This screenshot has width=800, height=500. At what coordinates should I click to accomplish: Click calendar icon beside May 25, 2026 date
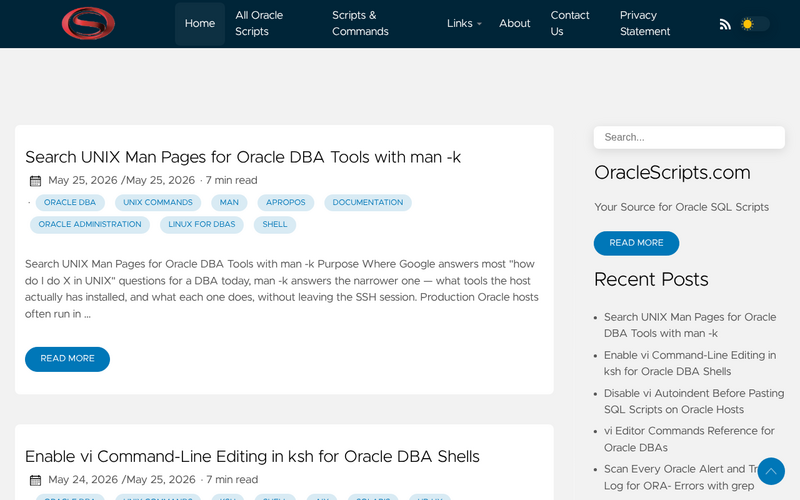click(x=35, y=181)
